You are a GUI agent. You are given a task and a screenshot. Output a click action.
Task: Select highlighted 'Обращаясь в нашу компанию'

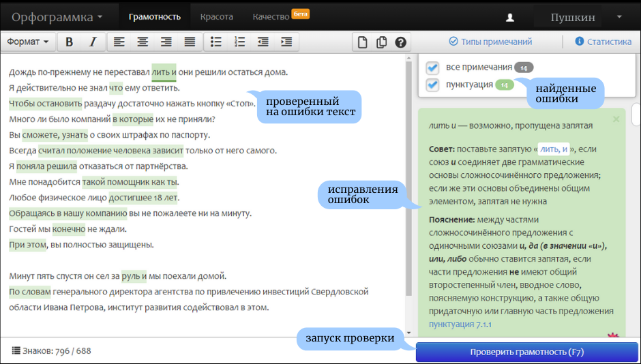[68, 213]
